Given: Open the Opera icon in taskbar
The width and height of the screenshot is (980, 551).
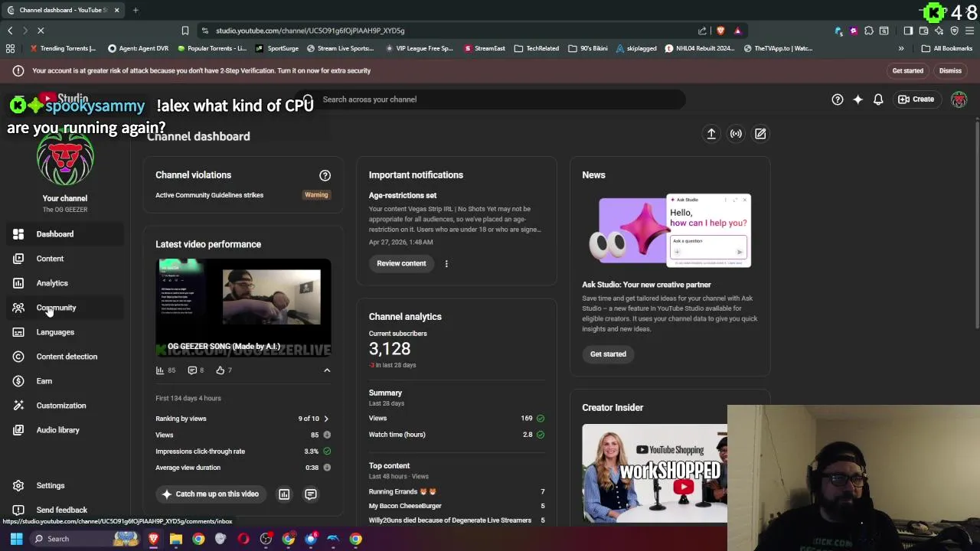Looking at the screenshot, I should point(243,539).
